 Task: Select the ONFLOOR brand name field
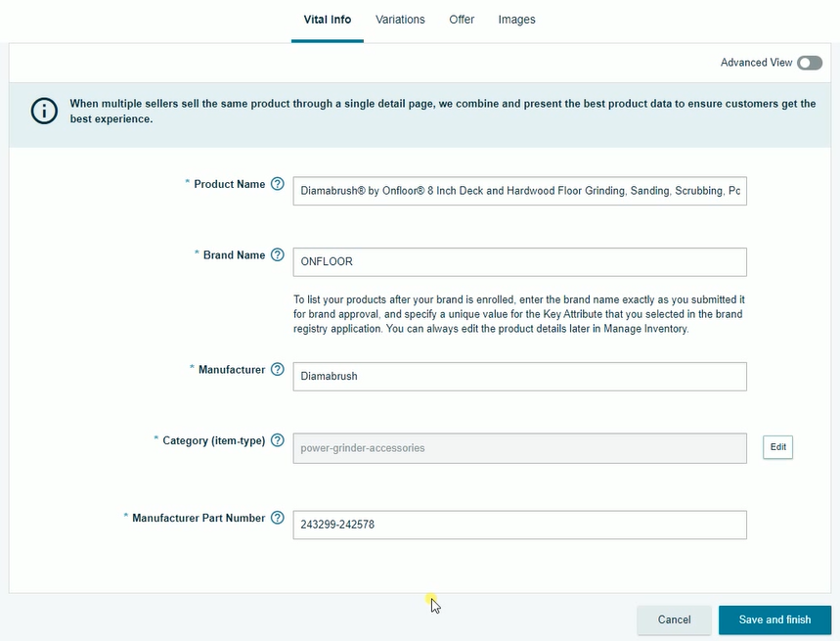[x=519, y=261]
